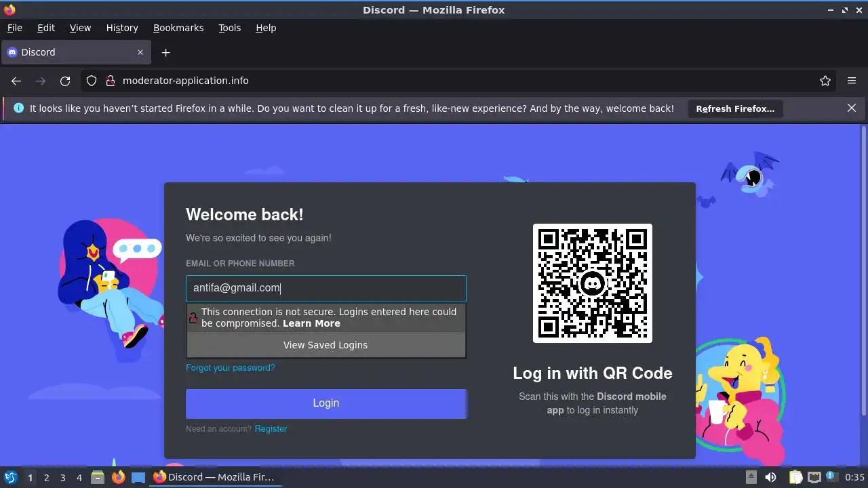Click the show desktop taskbar icon
This screenshot has height=488, width=868.
tap(138, 477)
